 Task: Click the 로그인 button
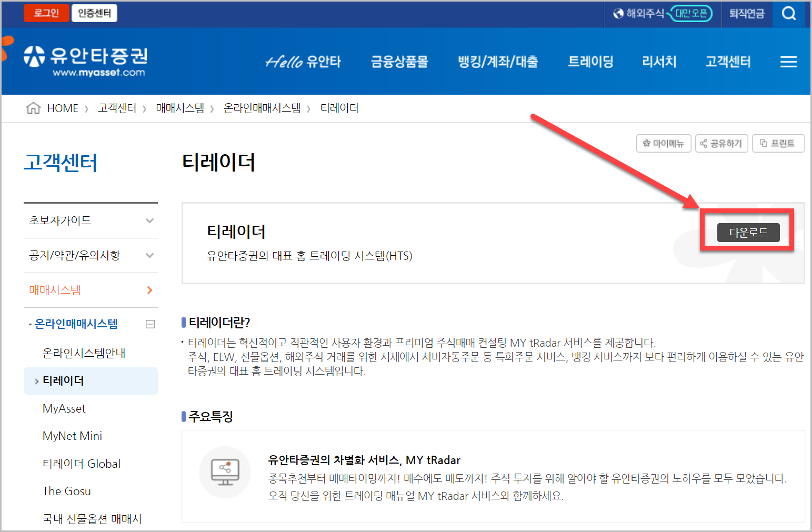pyautogui.click(x=46, y=13)
